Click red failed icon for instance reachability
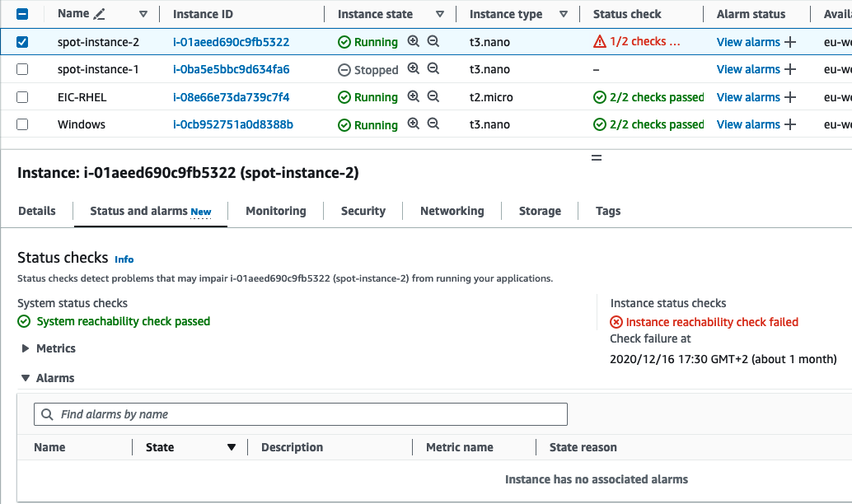Viewport: 852px width, 504px height. tap(616, 322)
